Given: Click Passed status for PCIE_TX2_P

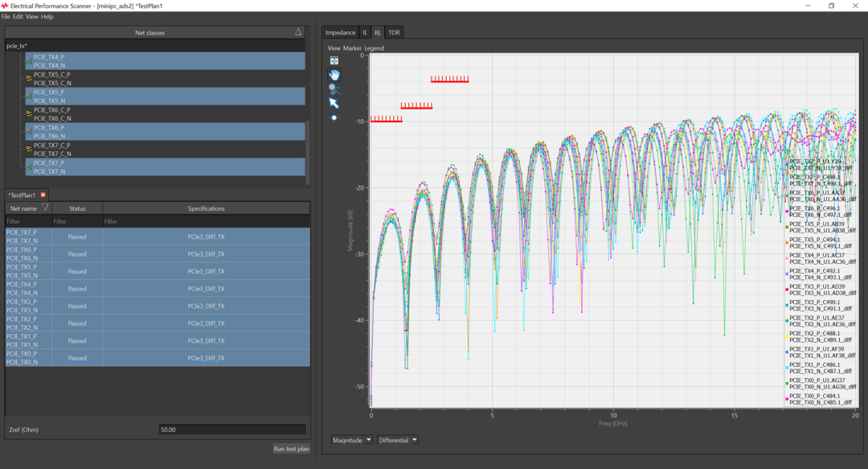Looking at the screenshot, I should (77, 323).
